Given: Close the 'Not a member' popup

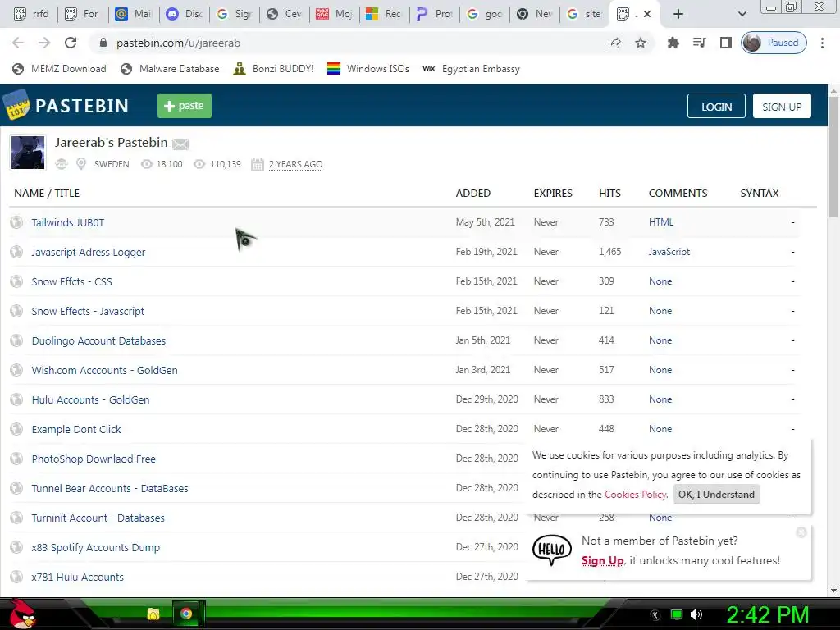Looking at the screenshot, I should point(801,532).
